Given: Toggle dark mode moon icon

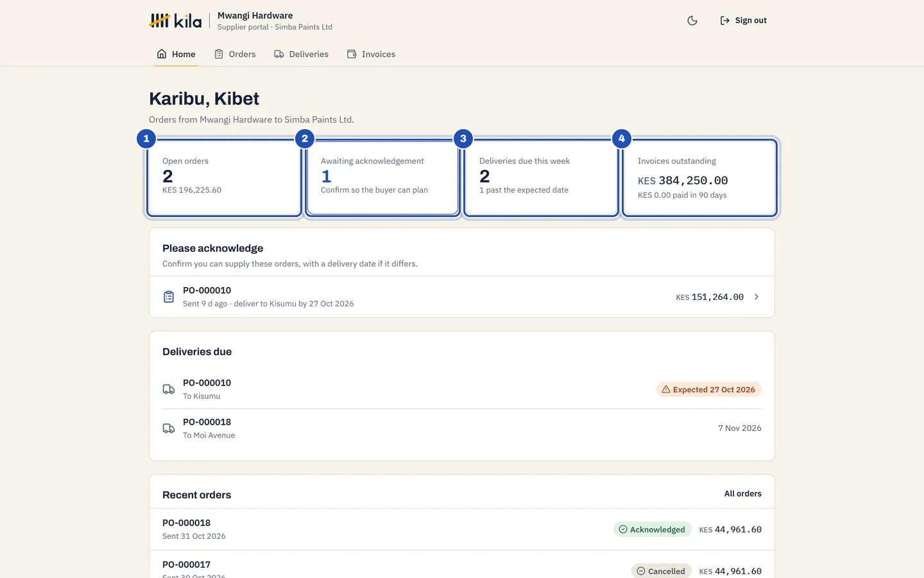Looking at the screenshot, I should [692, 21].
